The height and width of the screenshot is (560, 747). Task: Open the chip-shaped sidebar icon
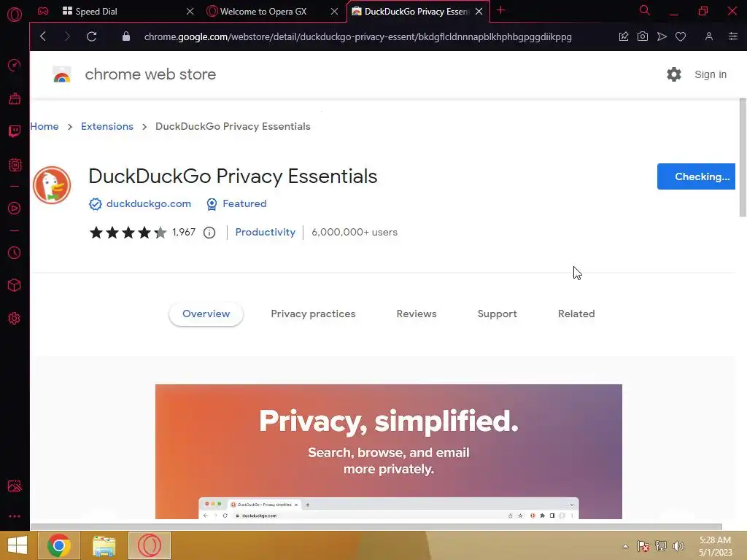click(15, 165)
